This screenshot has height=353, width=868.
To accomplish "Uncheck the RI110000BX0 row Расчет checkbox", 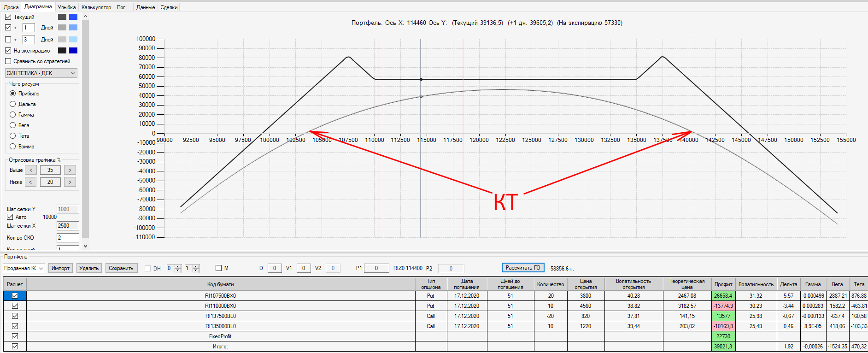I will point(15,306).
